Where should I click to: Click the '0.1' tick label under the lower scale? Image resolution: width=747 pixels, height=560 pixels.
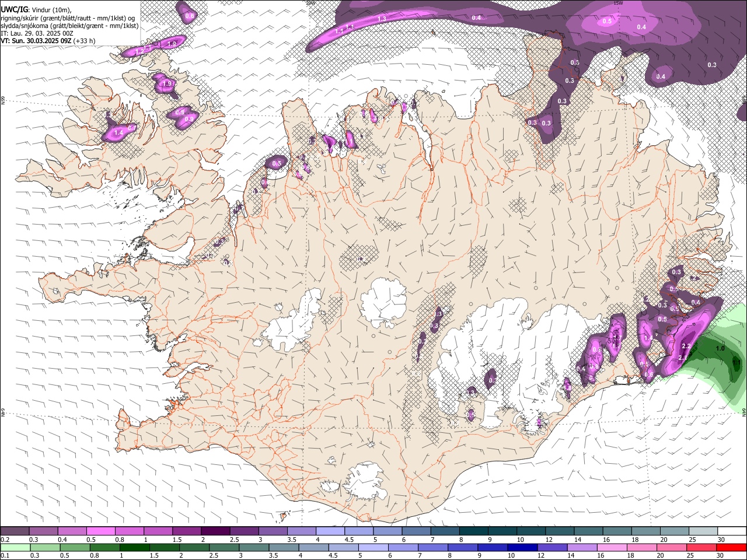(5, 555)
